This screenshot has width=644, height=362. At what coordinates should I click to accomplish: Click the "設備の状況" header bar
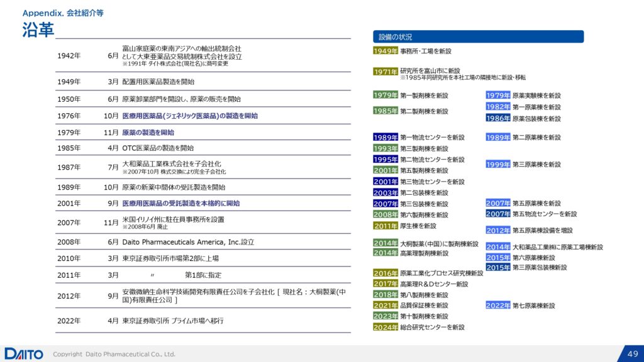point(478,37)
